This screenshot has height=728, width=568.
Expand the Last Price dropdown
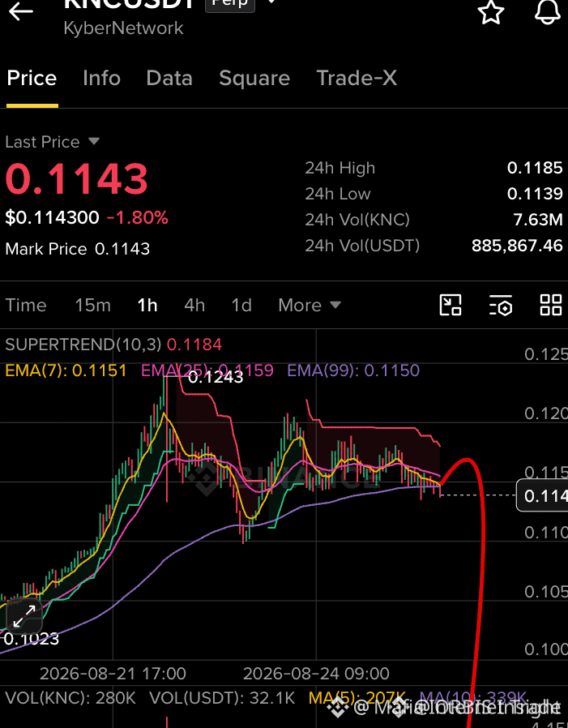(94, 141)
